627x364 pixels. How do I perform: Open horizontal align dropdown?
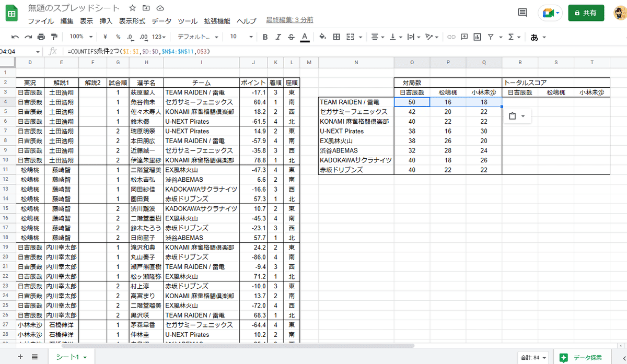377,37
